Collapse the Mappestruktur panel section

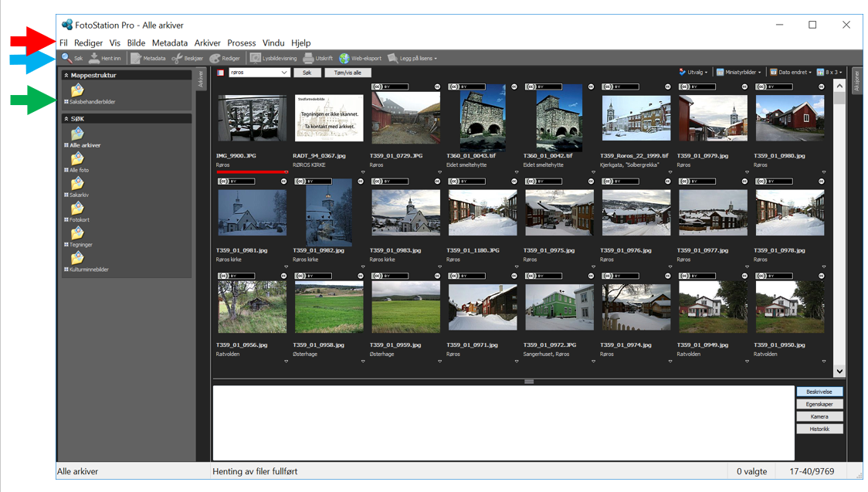pyautogui.click(x=66, y=76)
